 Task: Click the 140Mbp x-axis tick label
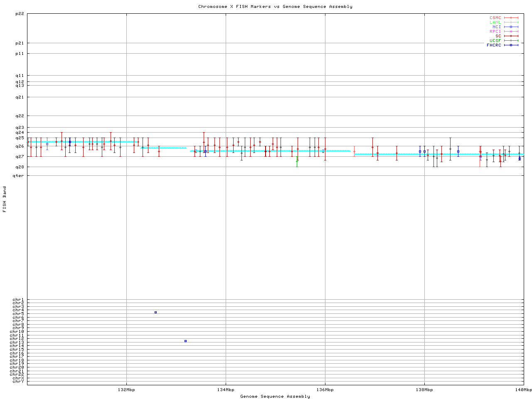(523, 390)
